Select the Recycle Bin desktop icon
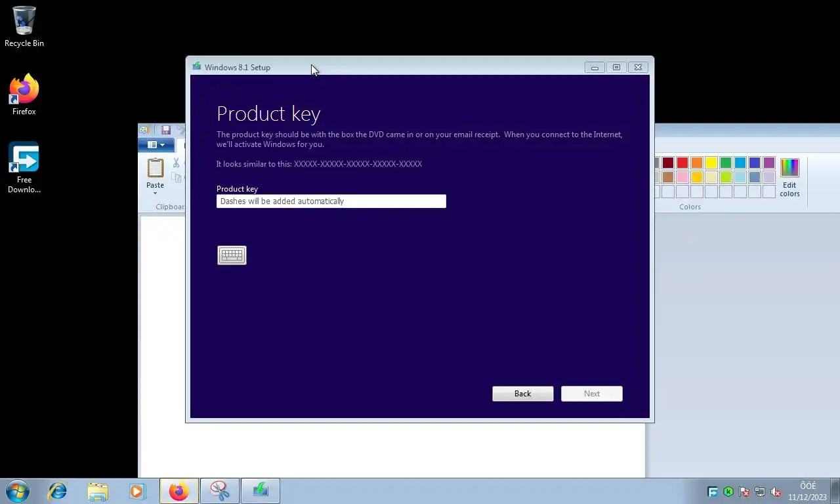This screenshot has height=504, width=840. point(24,27)
